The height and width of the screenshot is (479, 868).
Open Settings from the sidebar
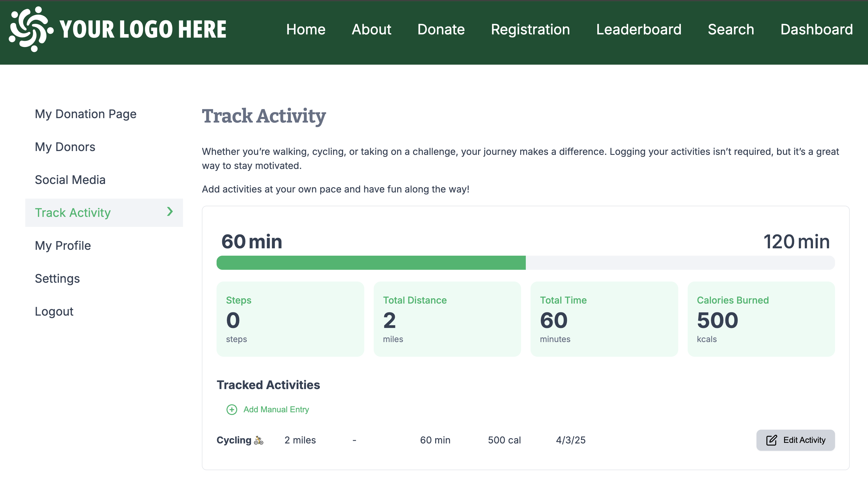click(57, 278)
